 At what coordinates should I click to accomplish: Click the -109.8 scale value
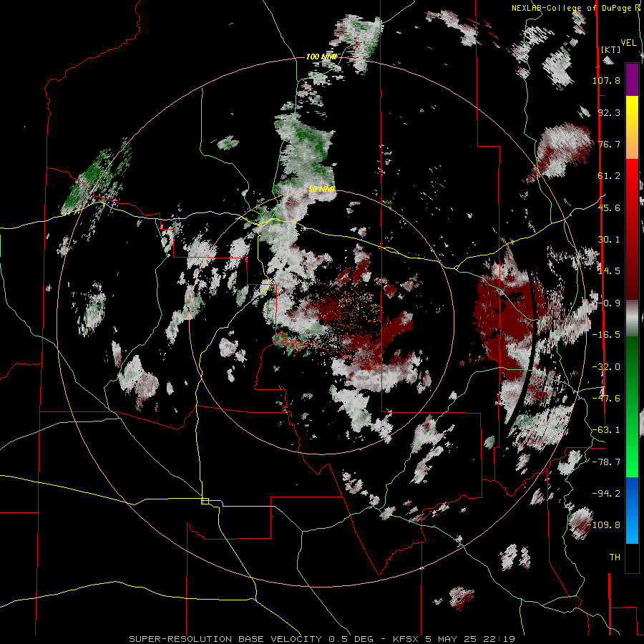604,525
